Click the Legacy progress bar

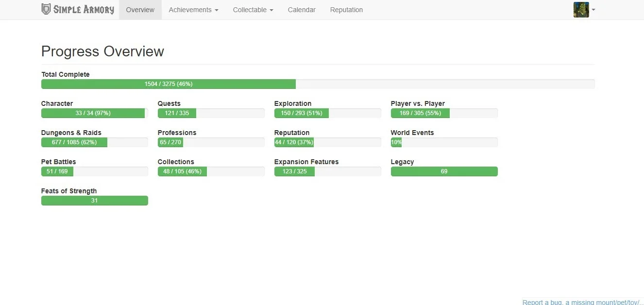coord(444,171)
